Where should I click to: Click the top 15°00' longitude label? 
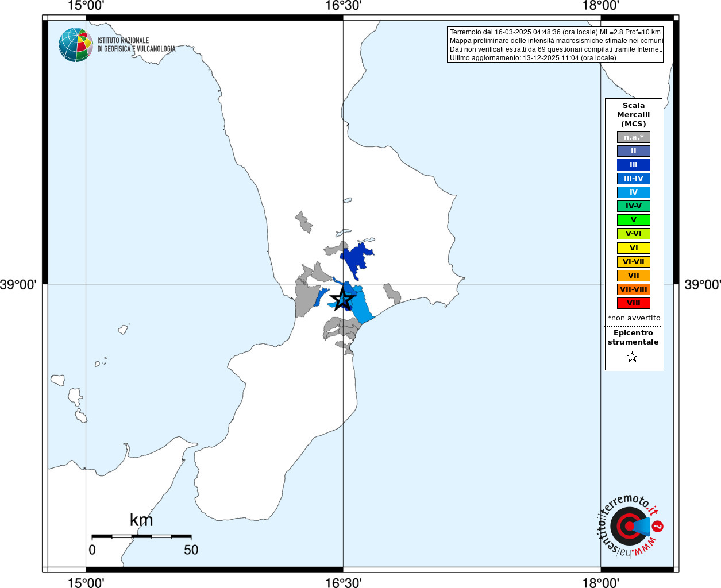pos(86,6)
